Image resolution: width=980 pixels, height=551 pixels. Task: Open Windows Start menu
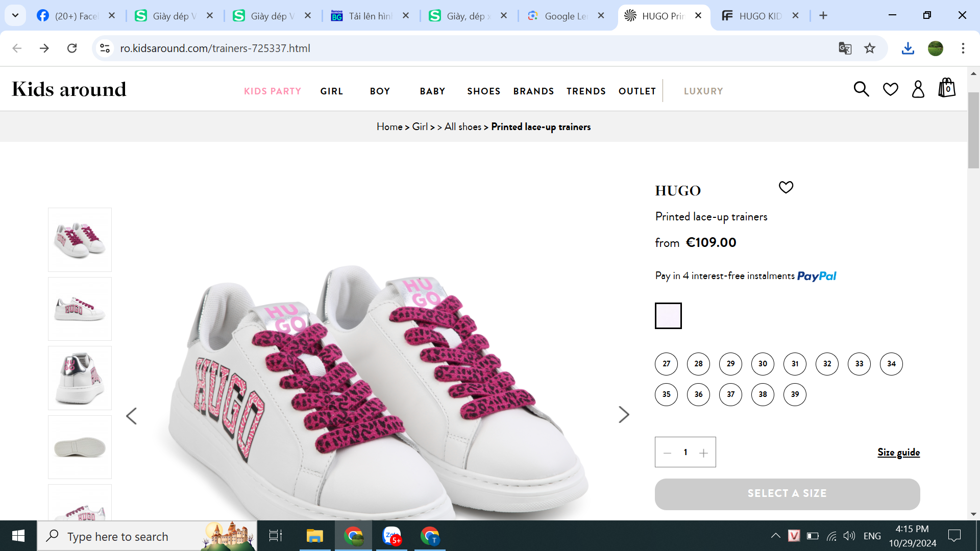[x=18, y=536]
